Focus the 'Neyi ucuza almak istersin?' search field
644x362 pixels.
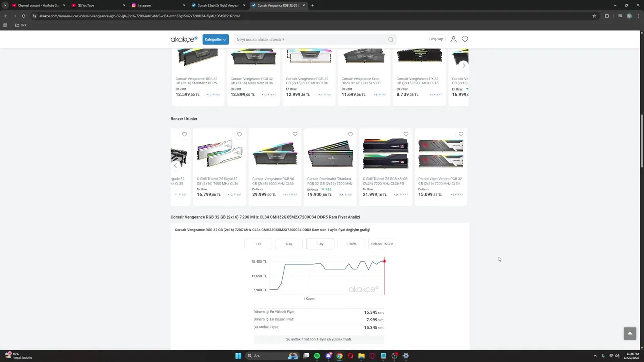[315, 40]
